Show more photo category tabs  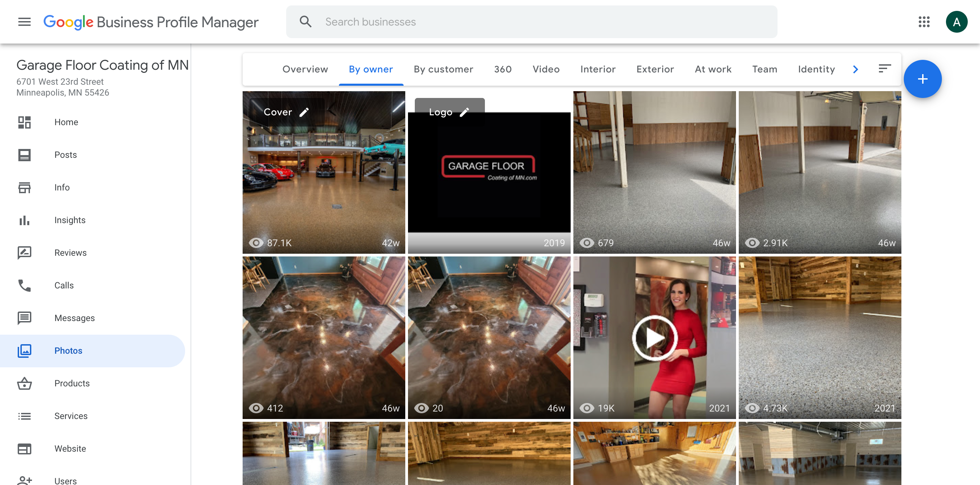coord(855,69)
